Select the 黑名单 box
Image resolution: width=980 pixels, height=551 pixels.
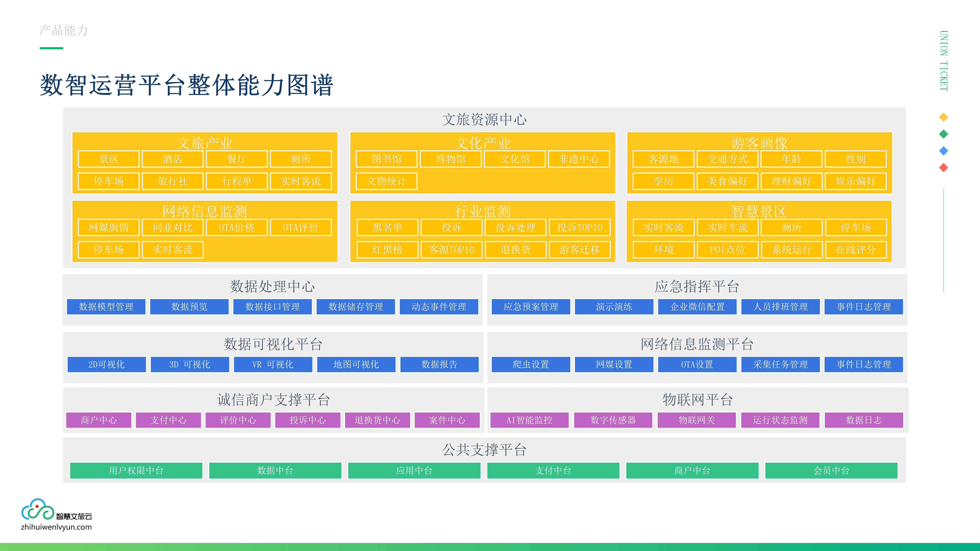tap(387, 227)
